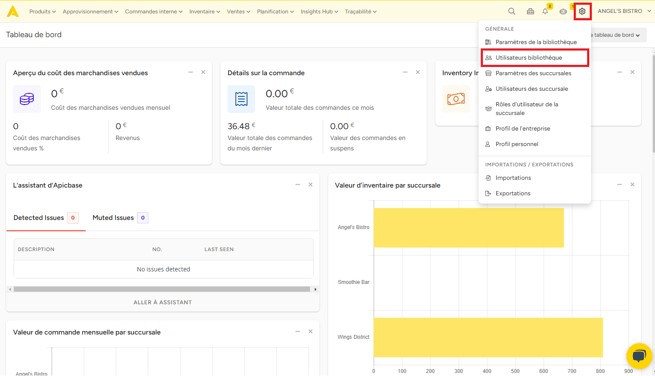
Task: Close the Inventory card
Action: click(632, 72)
